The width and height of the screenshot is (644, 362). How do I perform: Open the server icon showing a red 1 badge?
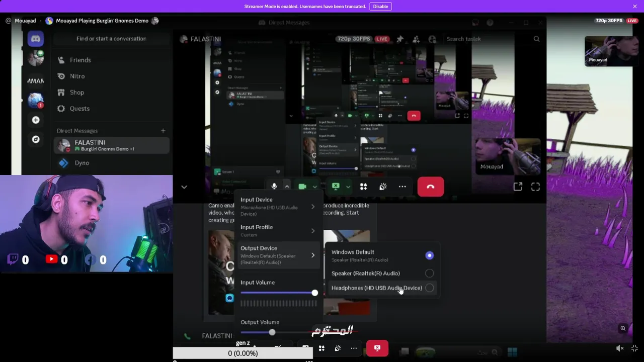[35, 101]
